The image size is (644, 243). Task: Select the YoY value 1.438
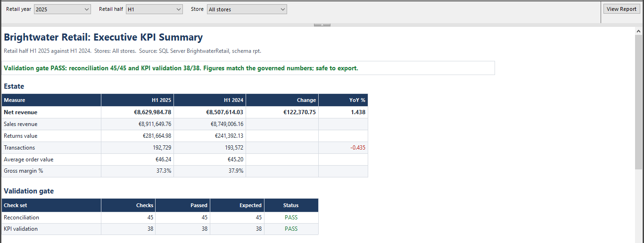[x=358, y=112]
